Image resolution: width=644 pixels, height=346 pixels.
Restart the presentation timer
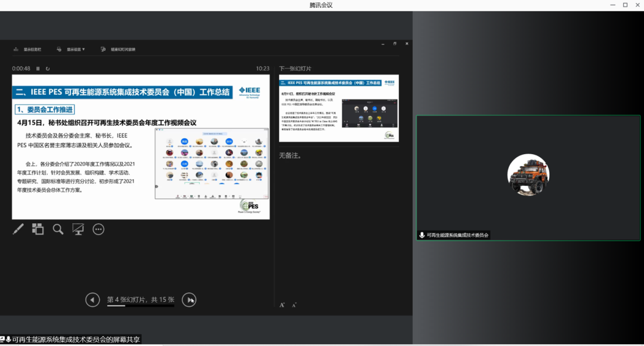pyautogui.click(x=48, y=68)
